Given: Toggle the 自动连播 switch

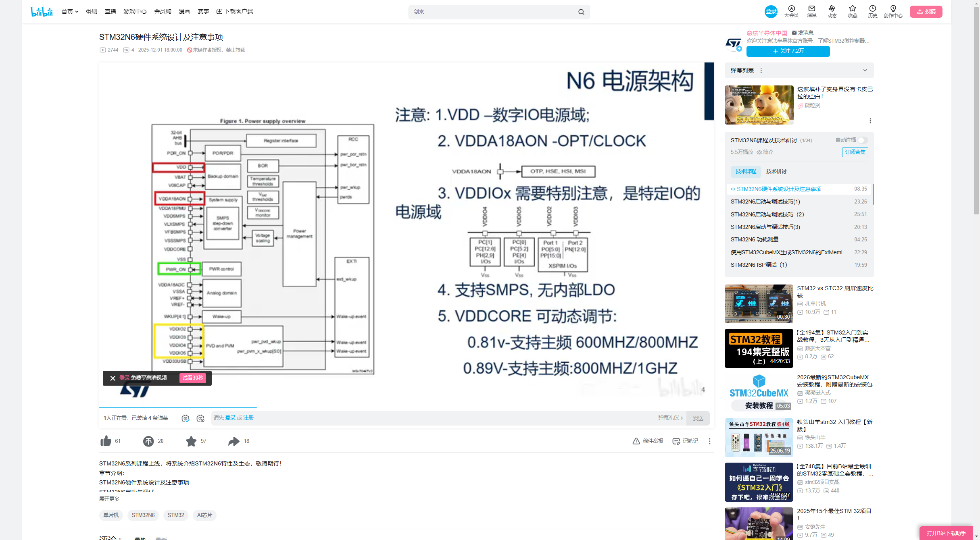Looking at the screenshot, I should pos(863,140).
